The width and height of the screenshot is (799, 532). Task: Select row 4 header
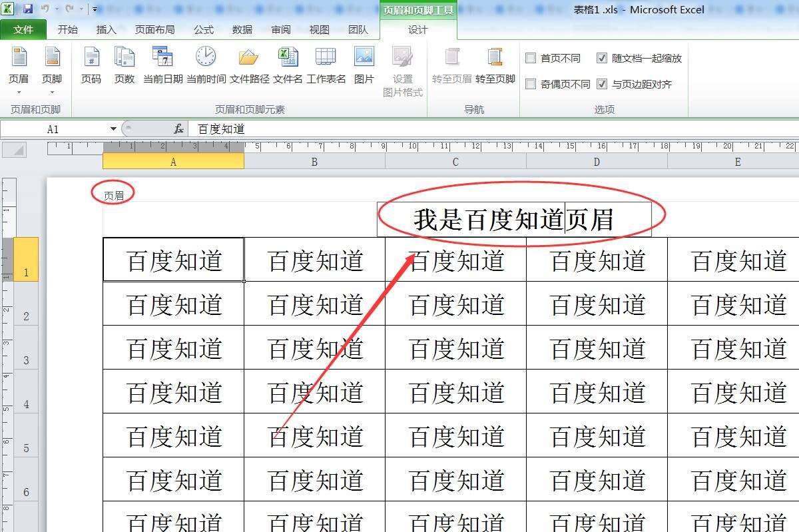27,392
